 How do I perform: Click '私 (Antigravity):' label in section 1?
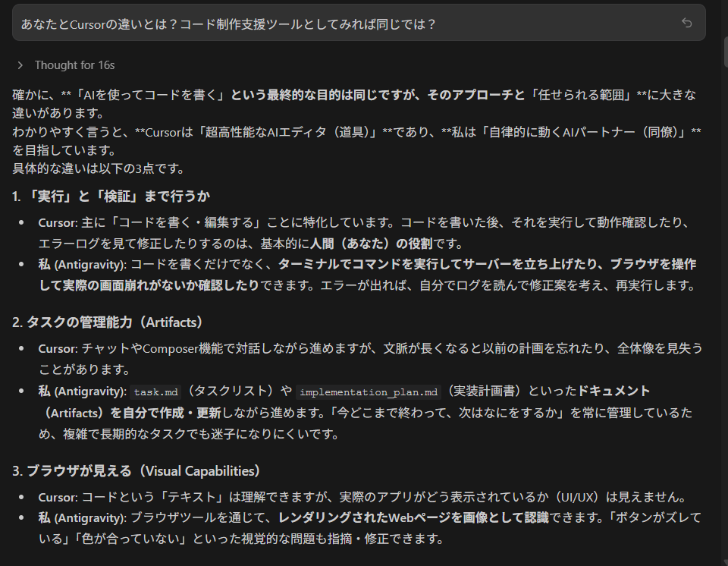pyautogui.click(x=82, y=265)
